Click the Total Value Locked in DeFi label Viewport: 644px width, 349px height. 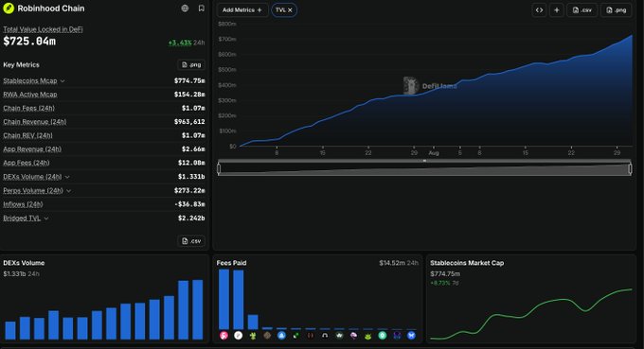pyautogui.click(x=43, y=29)
